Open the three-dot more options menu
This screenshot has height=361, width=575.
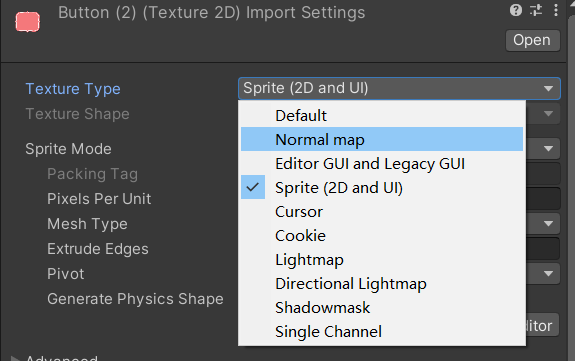click(x=556, y=10)
